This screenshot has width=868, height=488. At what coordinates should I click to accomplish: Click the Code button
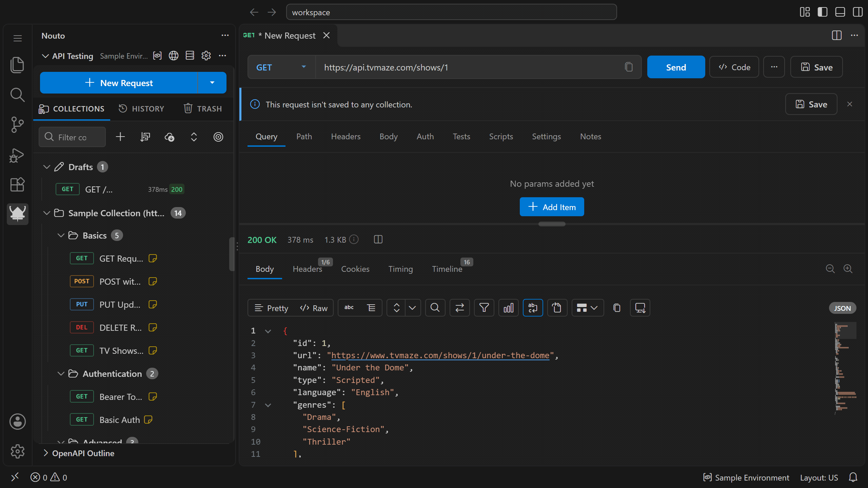coord(734,67)
